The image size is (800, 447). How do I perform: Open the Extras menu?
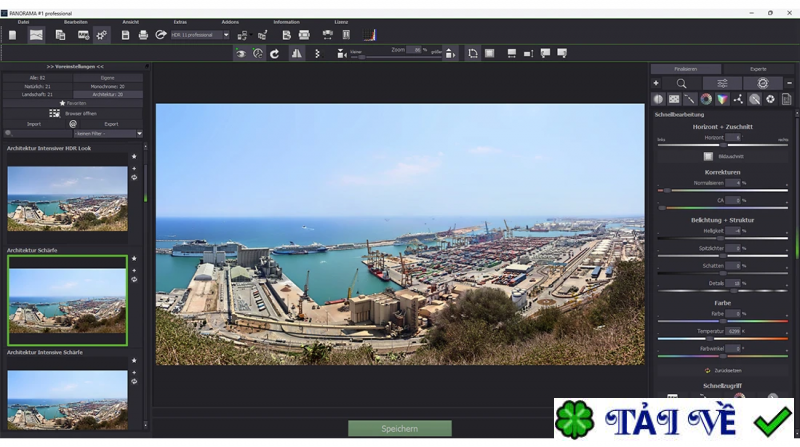tap(180, 22)
